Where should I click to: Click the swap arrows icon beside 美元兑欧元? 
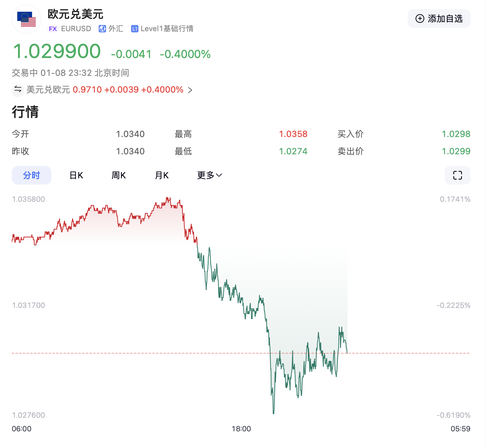18,89
